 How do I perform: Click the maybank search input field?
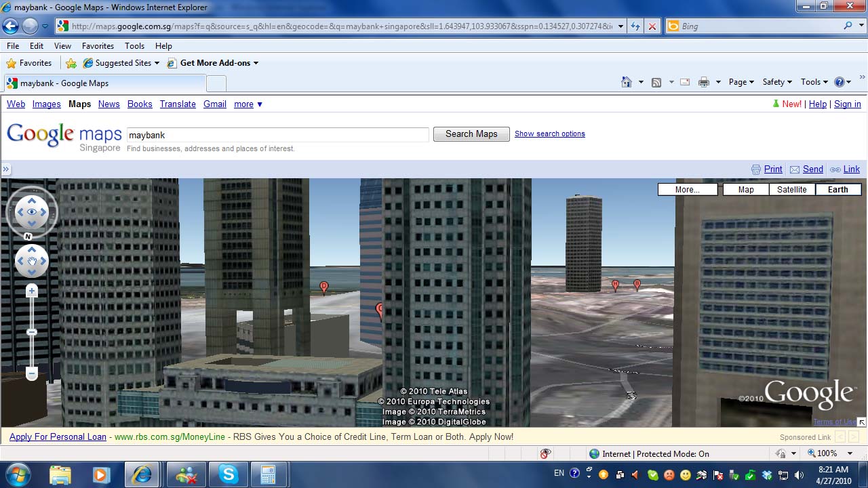pyautogui.click(x=278, y=135)
